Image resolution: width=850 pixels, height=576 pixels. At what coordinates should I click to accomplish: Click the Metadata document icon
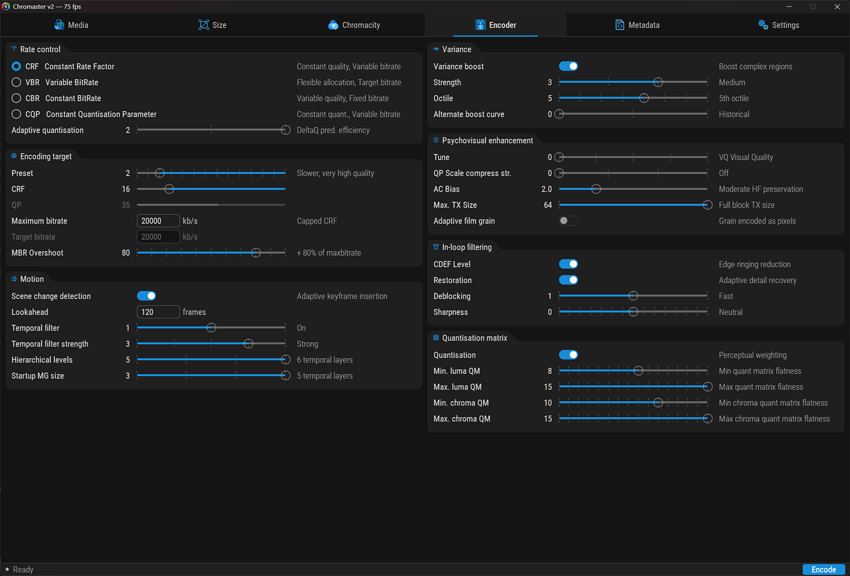pos(619,25)
